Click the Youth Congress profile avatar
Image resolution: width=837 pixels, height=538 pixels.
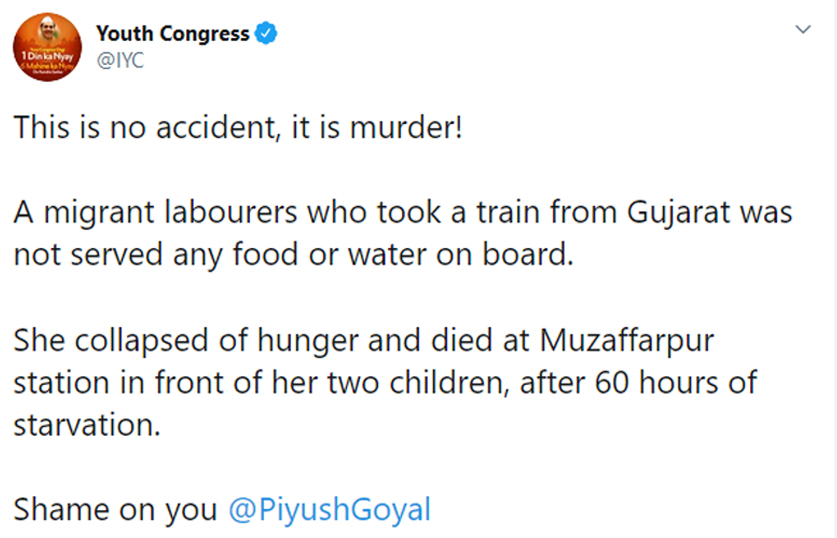point(45,53)
